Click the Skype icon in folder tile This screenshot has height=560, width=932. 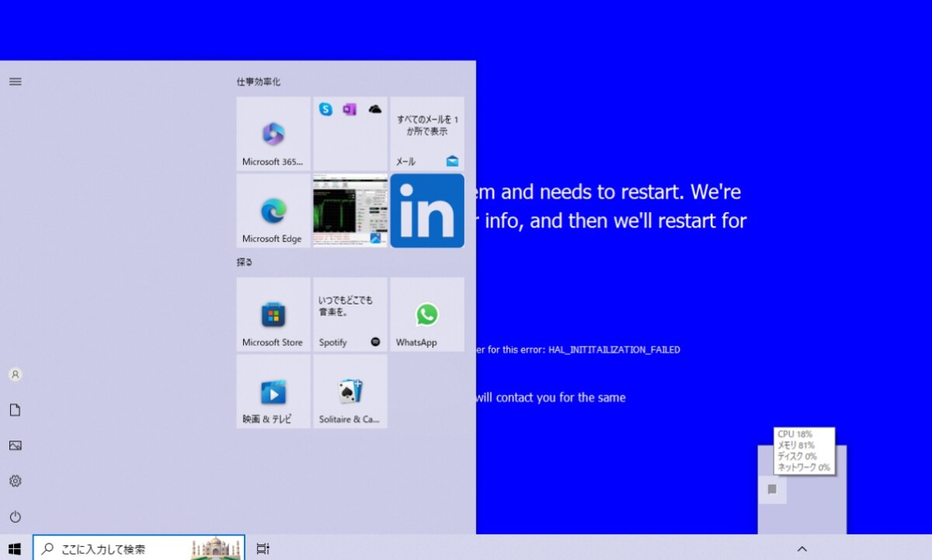tap(325, 110)
